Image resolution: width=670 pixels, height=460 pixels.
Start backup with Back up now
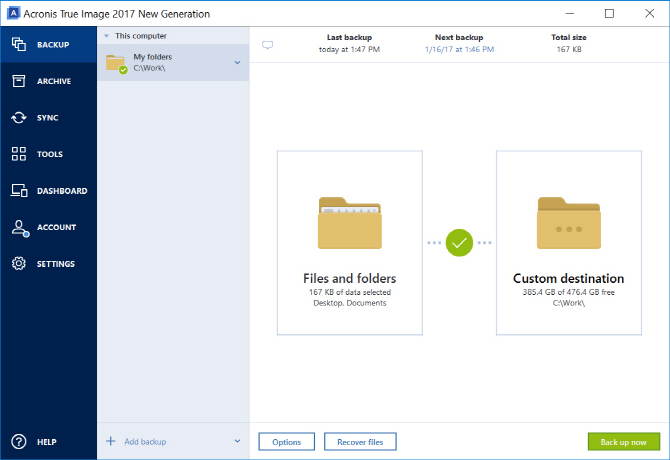tap(624, 442)
